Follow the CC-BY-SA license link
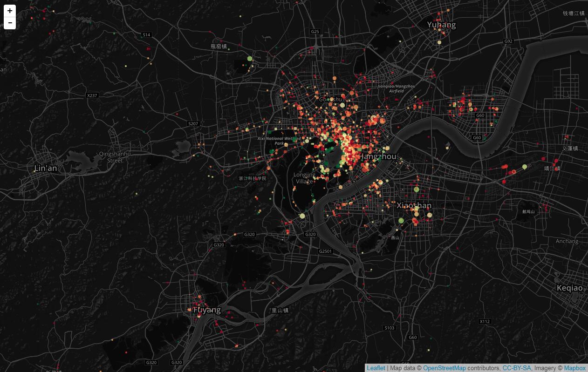The width and height of the screenshot is (588, 372). coord(517,368)
